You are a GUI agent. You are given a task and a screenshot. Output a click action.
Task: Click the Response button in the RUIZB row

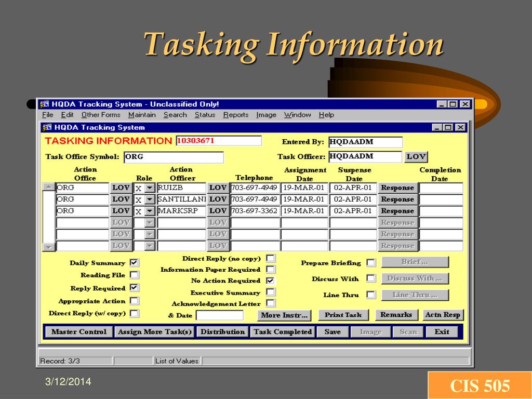click(397, 188)
